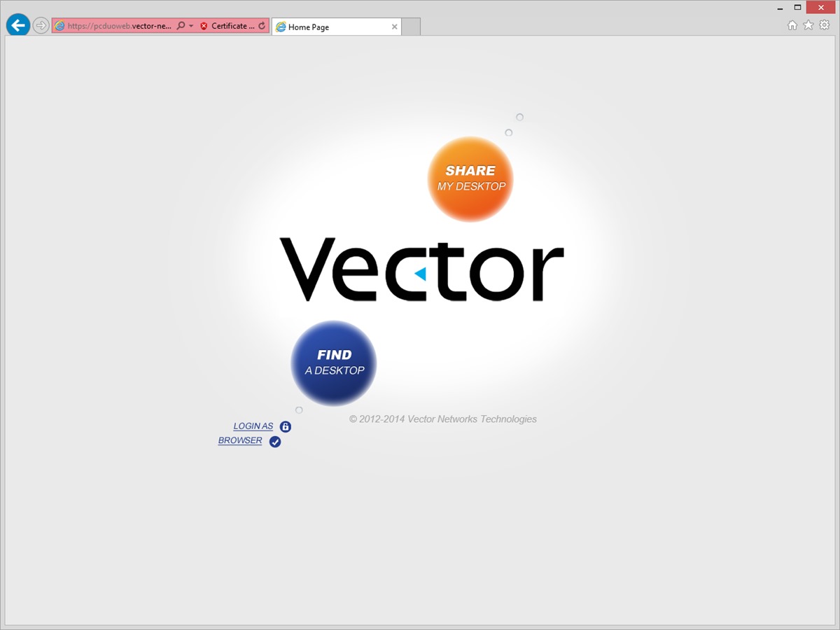Click the Vector logo in page center
Screen dimensions: 840x630
pos(421,269)
